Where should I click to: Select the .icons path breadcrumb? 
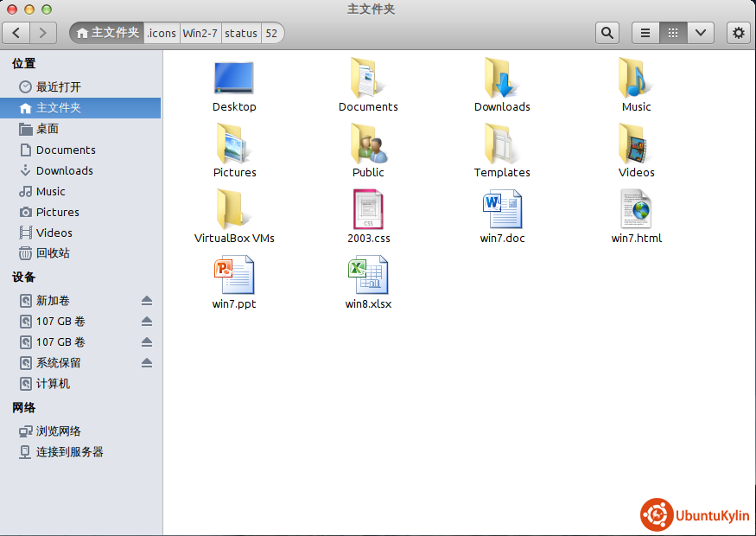click(162, 33)
